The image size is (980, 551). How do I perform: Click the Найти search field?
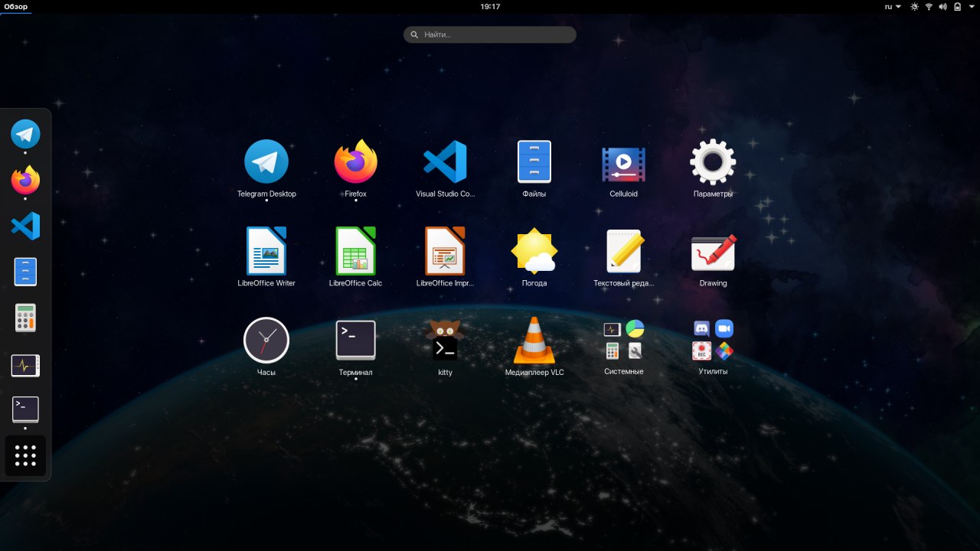click(490, 34)
